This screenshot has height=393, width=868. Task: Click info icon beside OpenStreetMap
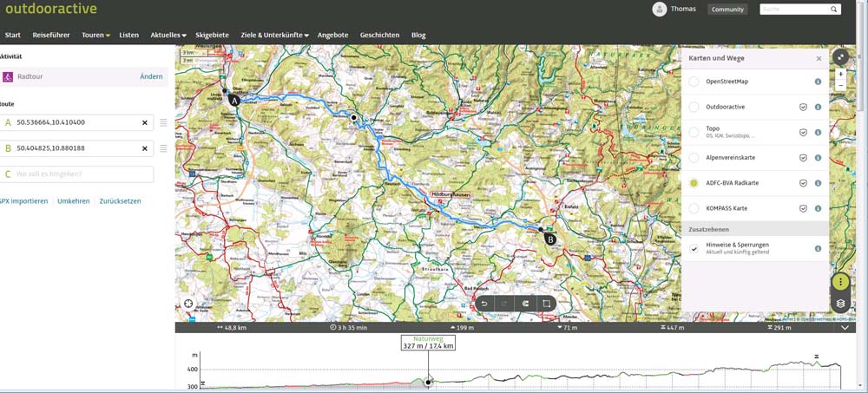coord(818,82)
